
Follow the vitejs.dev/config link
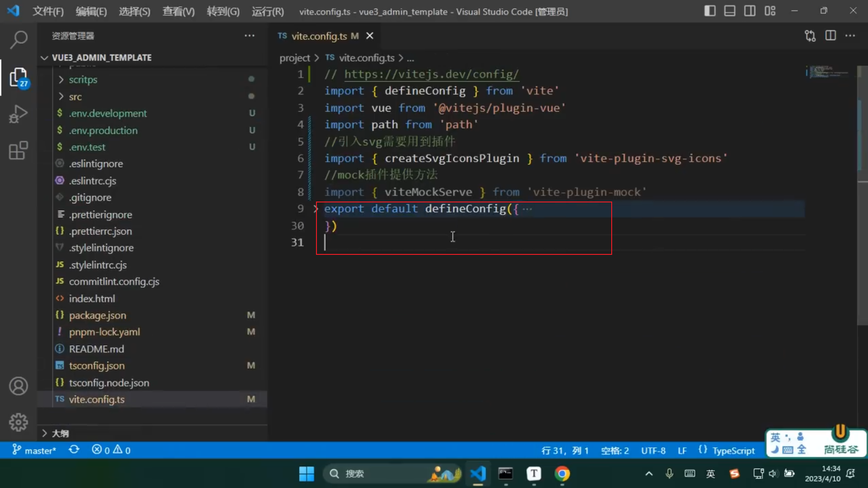pos(431,74)
